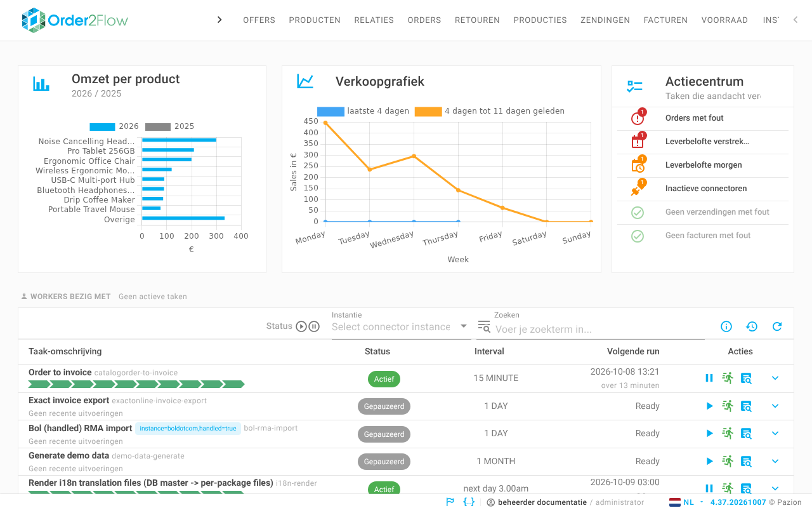The width and height of the screenshot is (812, 508).
Task: Run Exact invoice export immediately
Action: point(728,406)
